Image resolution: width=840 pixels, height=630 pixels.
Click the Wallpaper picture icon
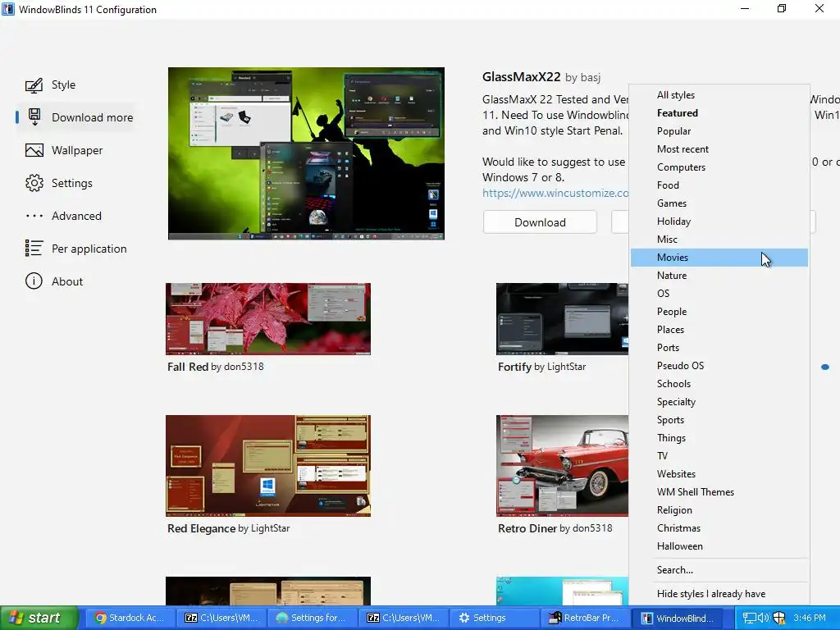(x=34, y=151)
